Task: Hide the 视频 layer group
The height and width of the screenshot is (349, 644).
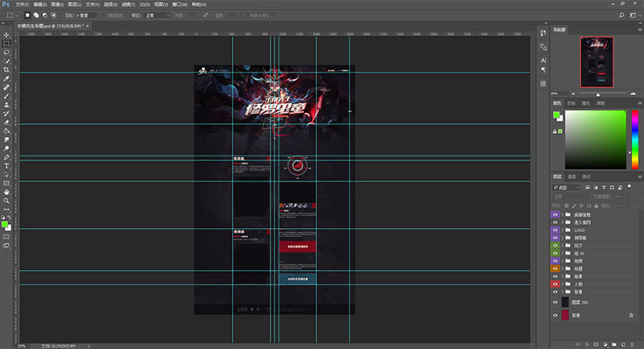Action: pyautogui.click(x=555, y=261)
